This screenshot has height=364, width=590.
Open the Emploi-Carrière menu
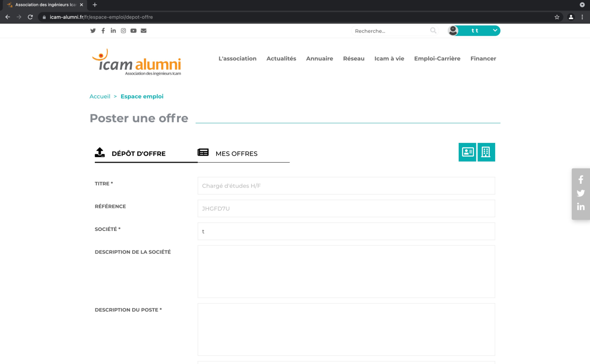[437, 58]
